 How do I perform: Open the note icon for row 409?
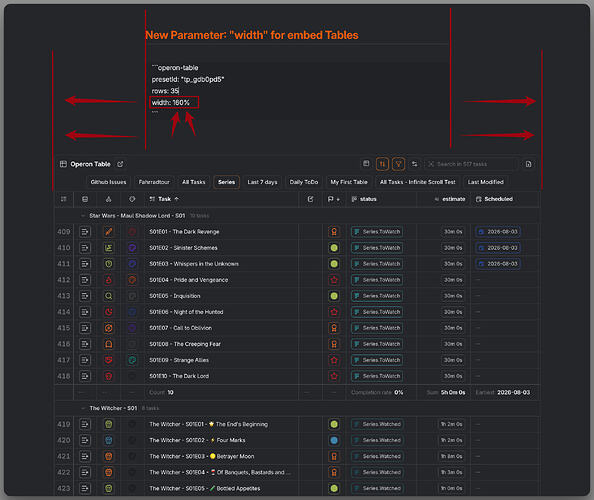(x=85, y=231)
